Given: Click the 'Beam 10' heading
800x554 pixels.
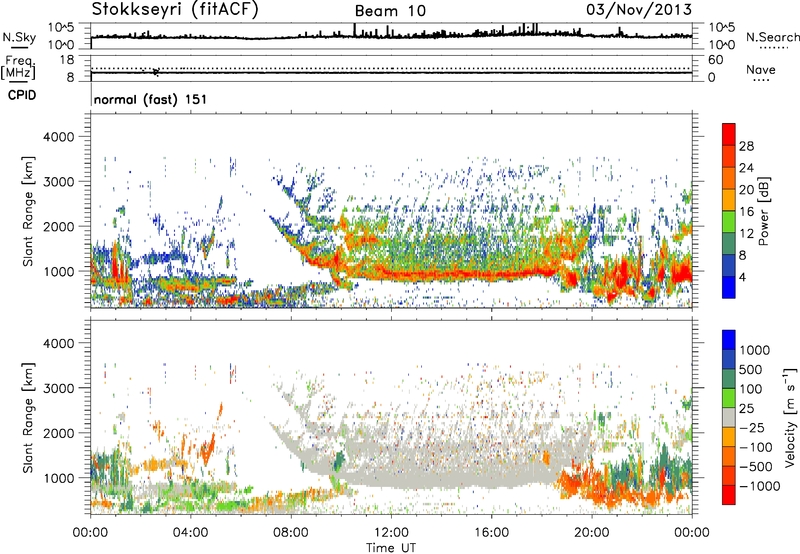Looking at the screenshot, I should pos(390,11).
